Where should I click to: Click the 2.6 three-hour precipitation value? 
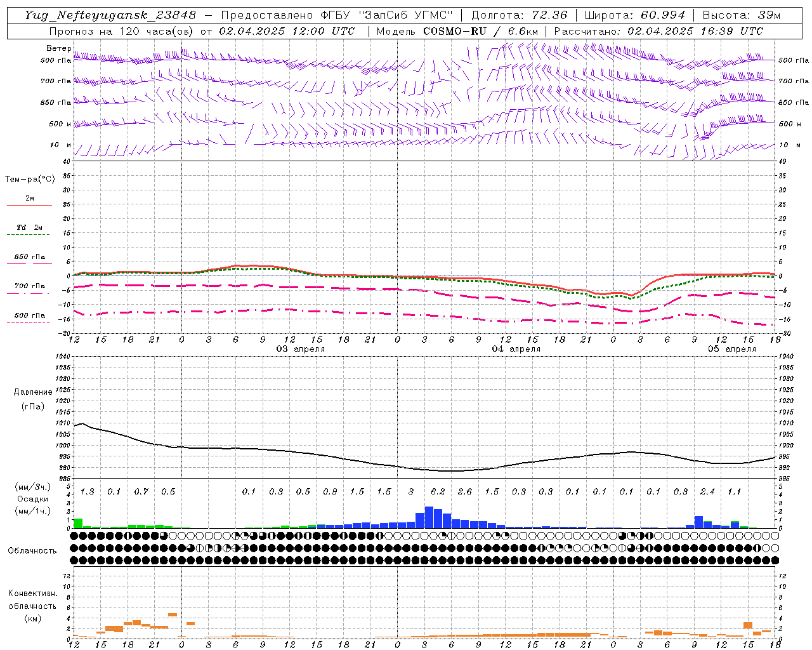(464, 491)
